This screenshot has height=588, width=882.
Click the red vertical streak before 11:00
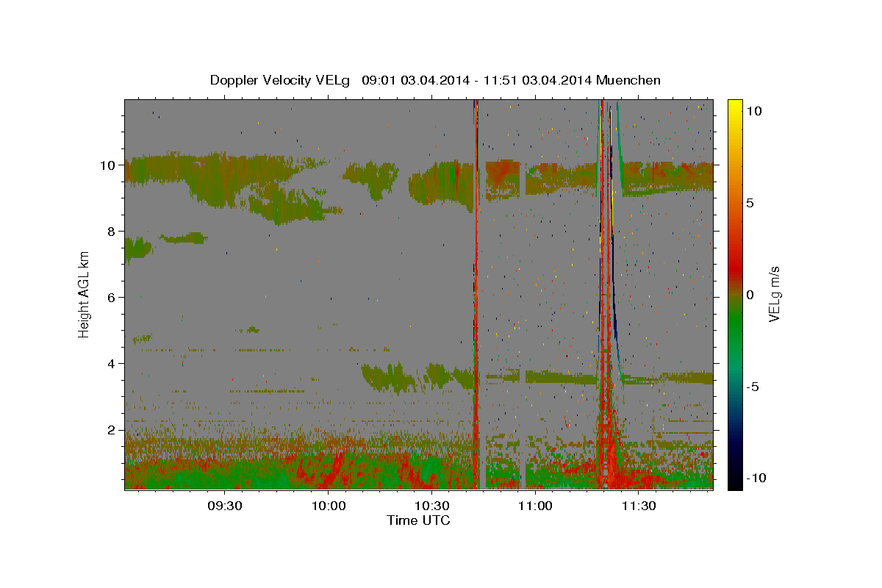[476, 294]
